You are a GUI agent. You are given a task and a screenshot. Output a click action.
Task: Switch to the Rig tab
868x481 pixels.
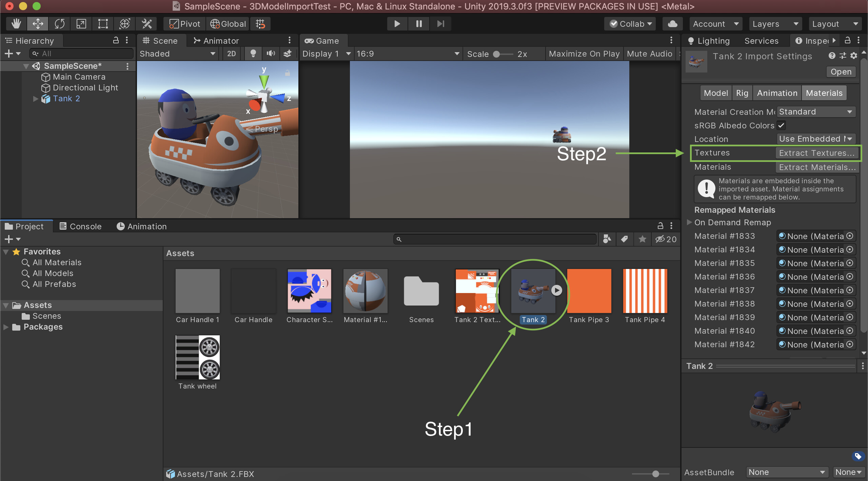click(742, 93)
